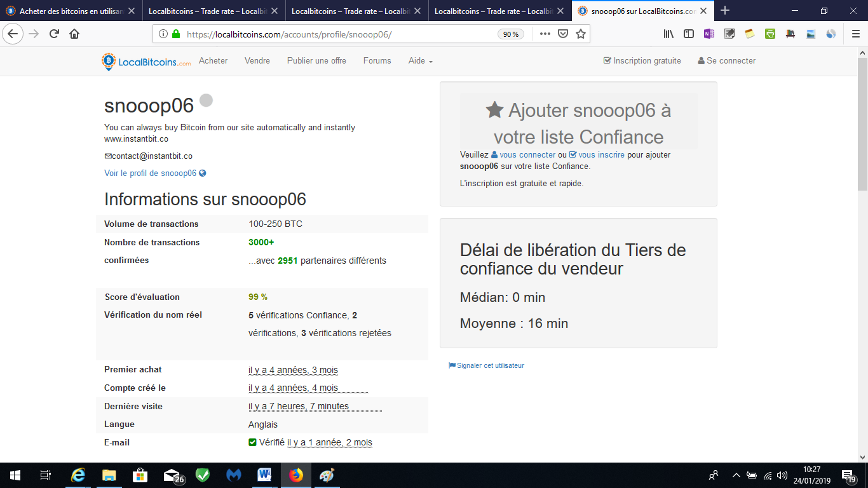Open Voir le profil de snooop06 link
The height and width of the screenshot is (488, 868).
[x=151, y=172]
